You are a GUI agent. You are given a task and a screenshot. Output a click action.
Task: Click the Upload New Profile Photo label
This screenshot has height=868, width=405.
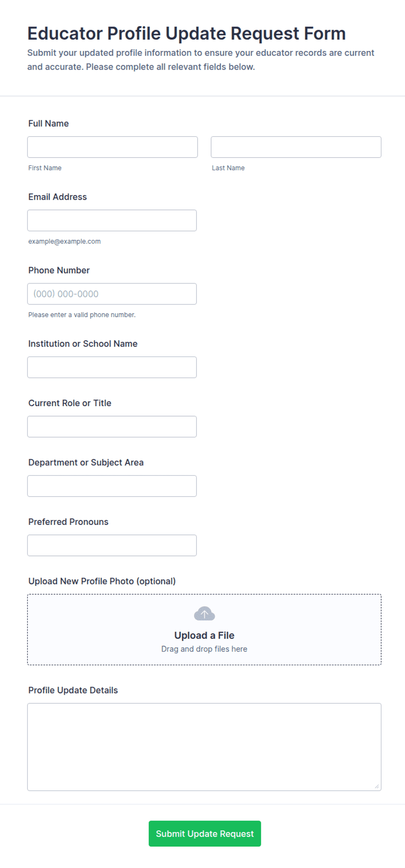[102, 581]
